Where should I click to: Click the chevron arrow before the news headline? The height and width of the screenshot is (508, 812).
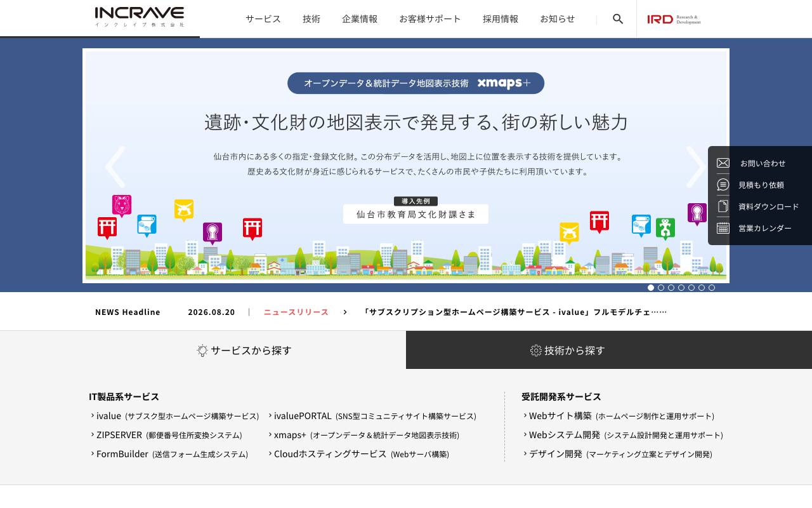[x=345, y=312]
